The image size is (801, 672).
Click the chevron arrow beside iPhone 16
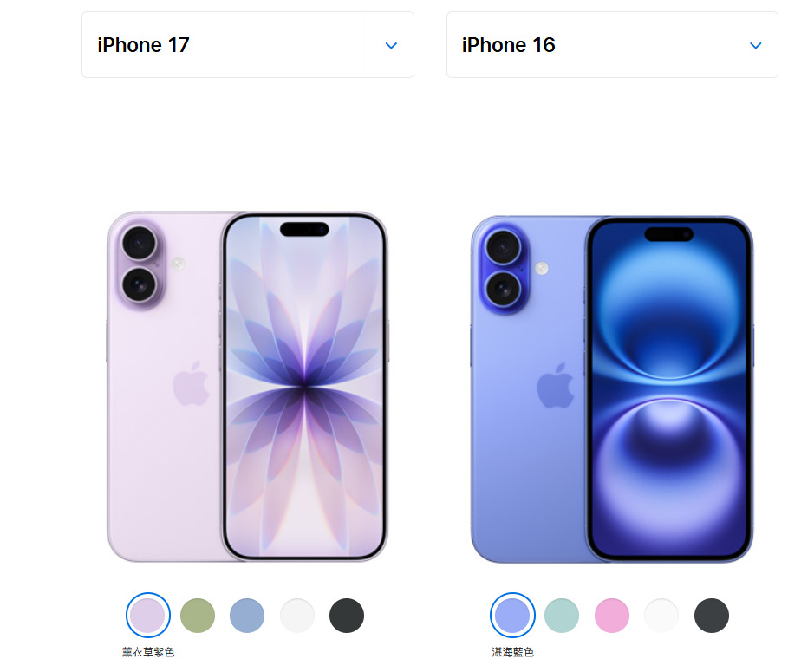click(x=756, y=45)
